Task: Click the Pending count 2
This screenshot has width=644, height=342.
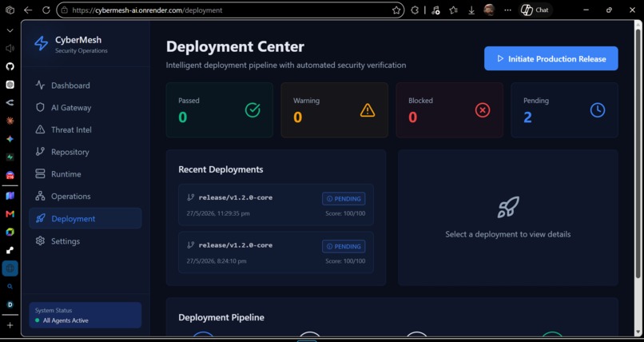Action: pyautogui.click(x=528, y=117)
